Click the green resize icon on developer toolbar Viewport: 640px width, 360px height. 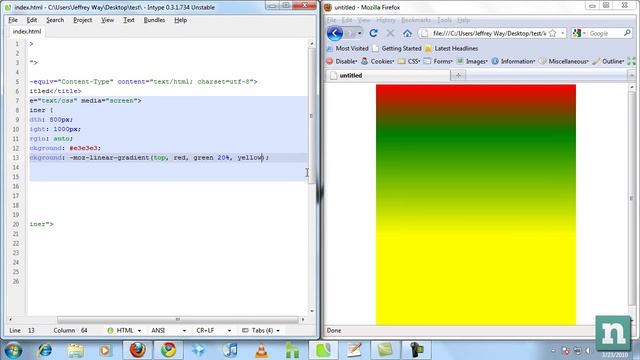pyautogui.click(x=631, y=61)
